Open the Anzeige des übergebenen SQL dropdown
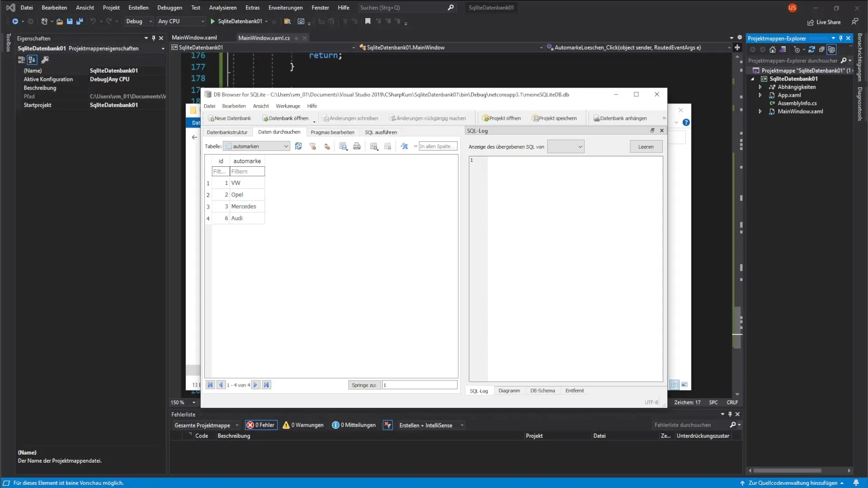Image resolution: width=868 pixels, height=488 pixels. [566, 146]
